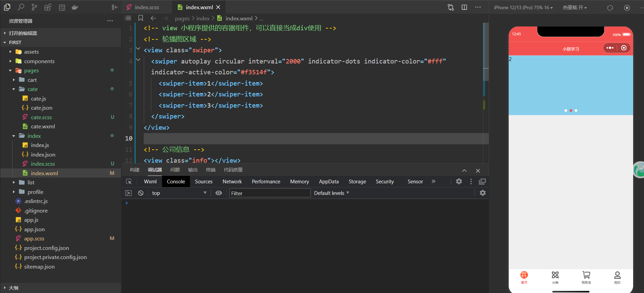644x293 pixels.
Task: Split the editor with the split-layout icon
Action: click(x=464, y=7)
